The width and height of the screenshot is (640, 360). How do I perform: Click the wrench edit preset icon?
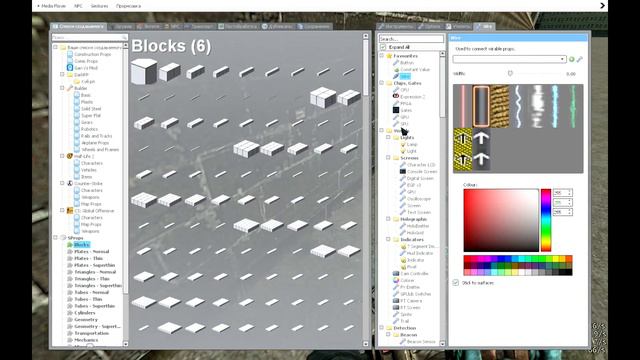pyautogui.click(x=580, y=60)
